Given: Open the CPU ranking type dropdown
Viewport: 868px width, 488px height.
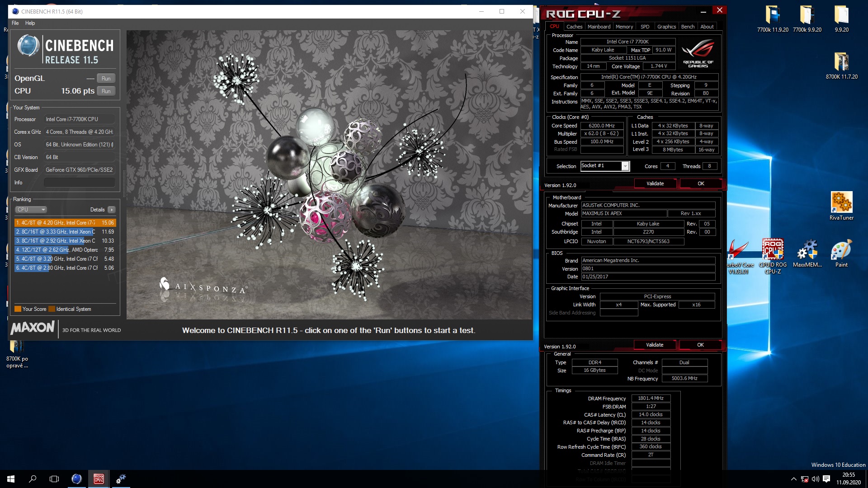Looking at the screenshot, I should (x=31, y=210).
